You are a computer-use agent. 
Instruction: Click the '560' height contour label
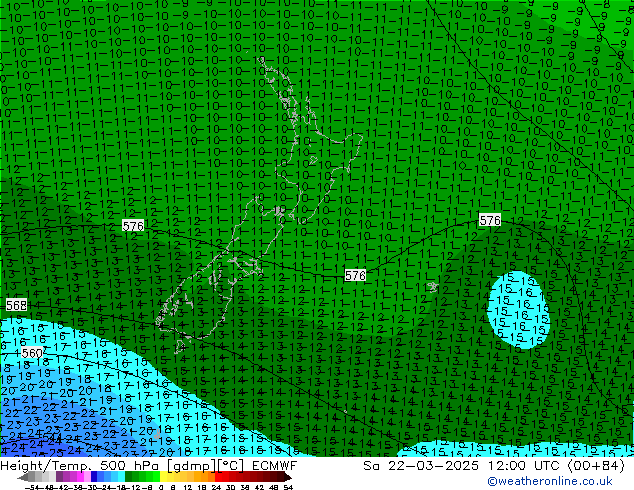point(32,353)
